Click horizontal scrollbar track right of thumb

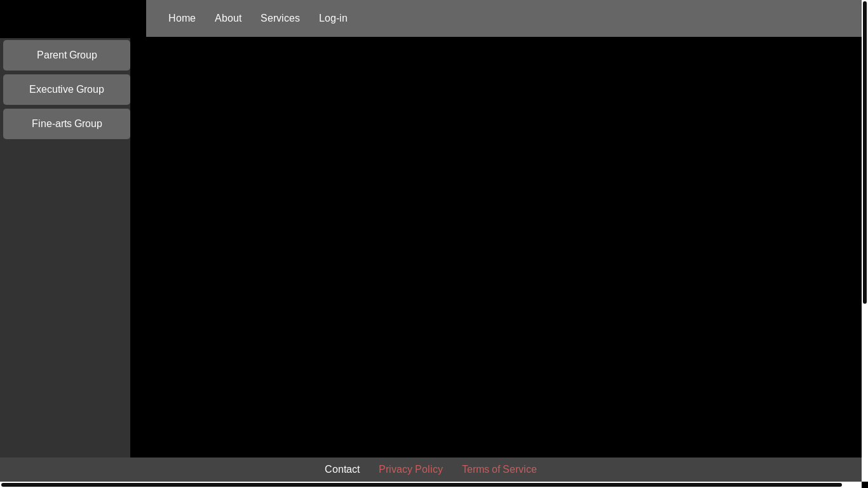click(851, 485)
